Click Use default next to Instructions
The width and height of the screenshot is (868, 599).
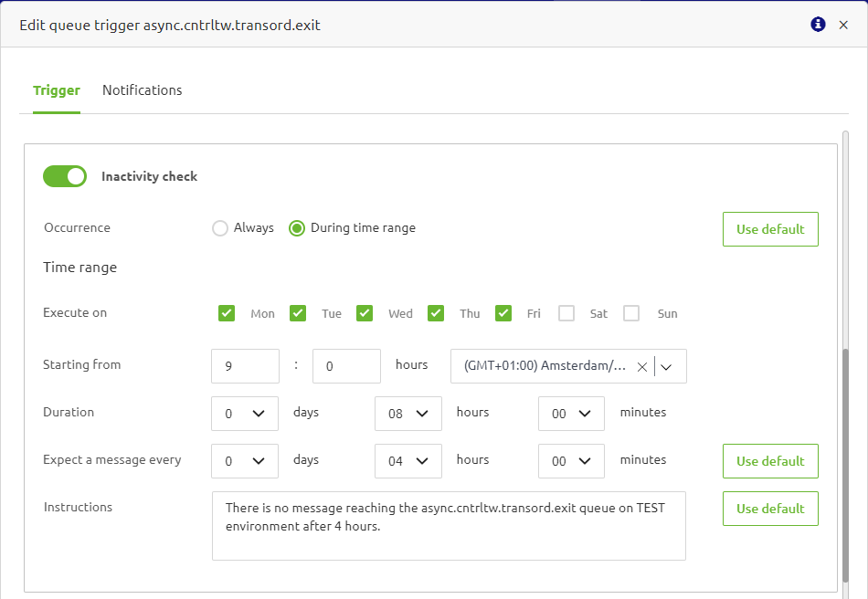coord(769,508)
